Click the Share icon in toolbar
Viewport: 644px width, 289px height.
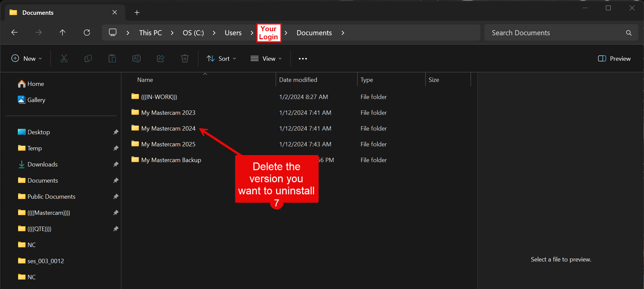point(161,59)
